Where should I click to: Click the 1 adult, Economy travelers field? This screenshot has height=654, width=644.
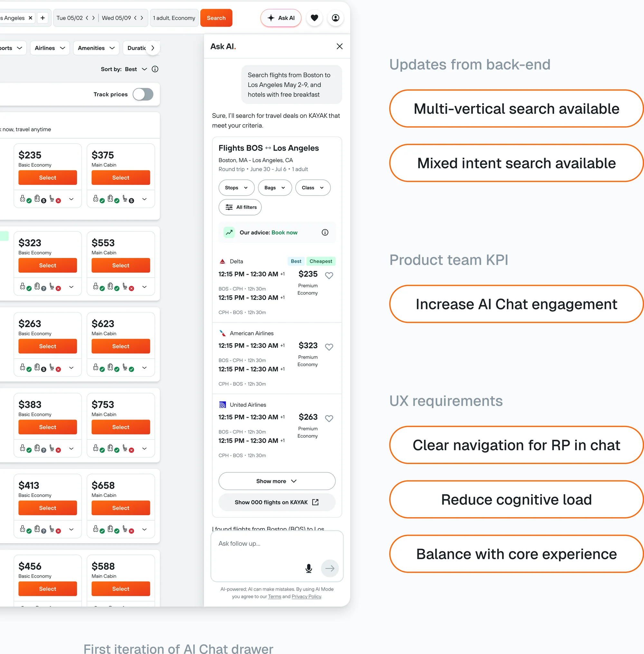point(174,18)
